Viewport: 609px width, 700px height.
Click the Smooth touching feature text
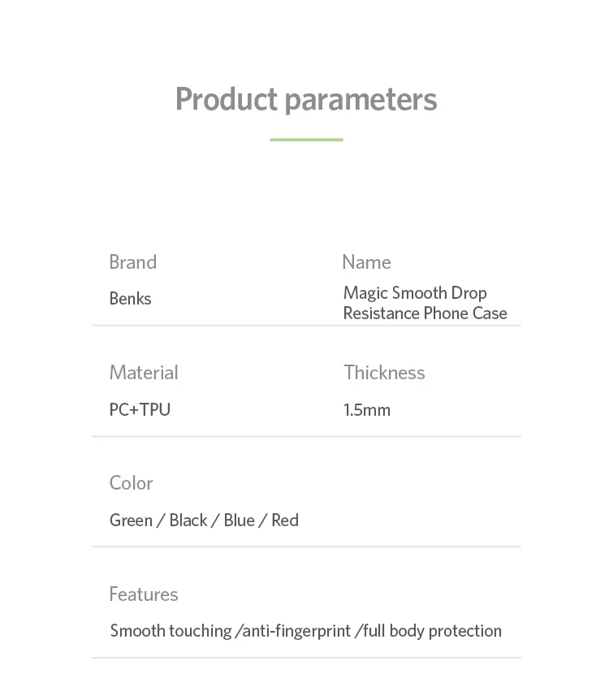[x=171, y=631]
